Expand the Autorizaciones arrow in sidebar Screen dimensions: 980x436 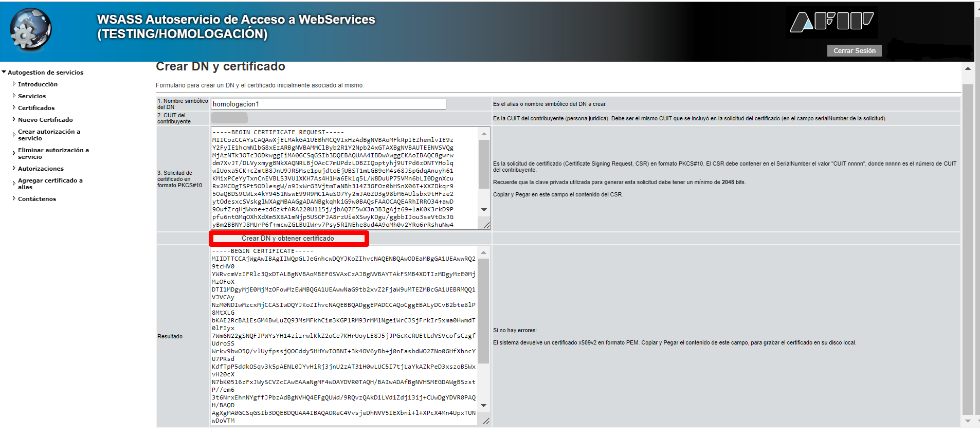pyautogui.click(x=14, y=168)
